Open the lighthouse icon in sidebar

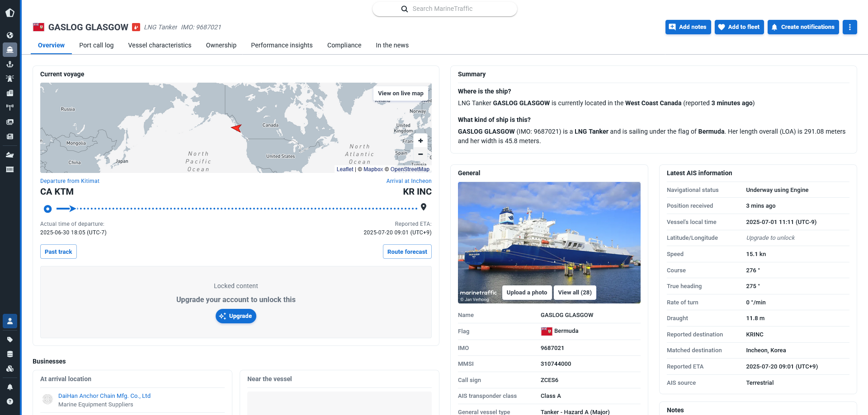click(10, 79)
